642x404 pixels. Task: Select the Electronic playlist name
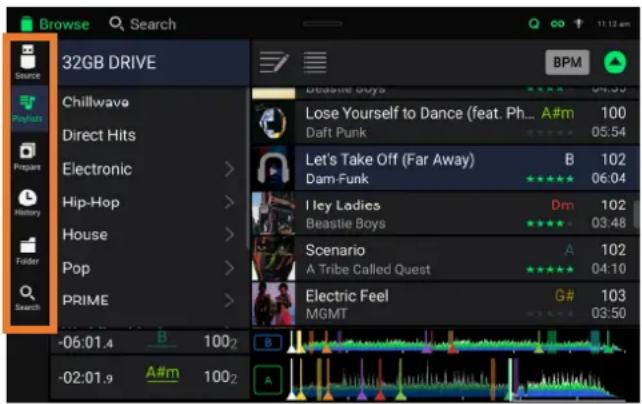[x=97, y=169]
